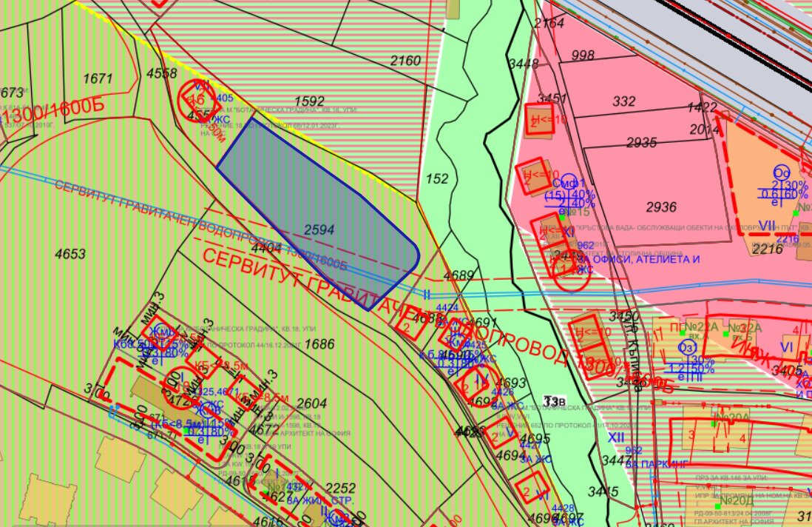The height and width of the screenshot is (527, 812).
Task: Click the Смф1 zoning code label
Action: click(572, 183)
